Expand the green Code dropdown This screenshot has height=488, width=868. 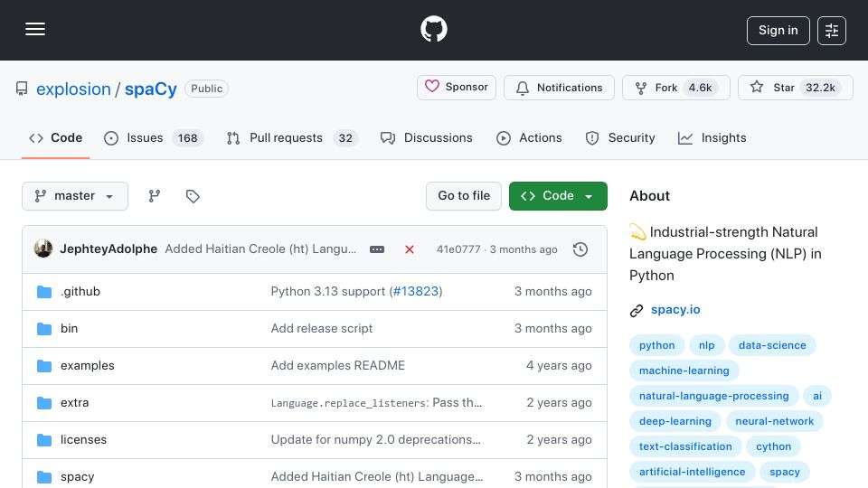(x=558, y=196)
